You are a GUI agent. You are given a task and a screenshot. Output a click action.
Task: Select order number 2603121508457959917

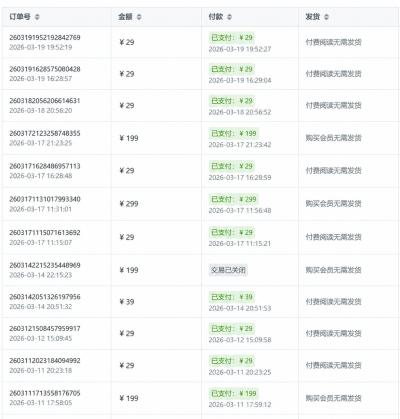coord(45,328)
